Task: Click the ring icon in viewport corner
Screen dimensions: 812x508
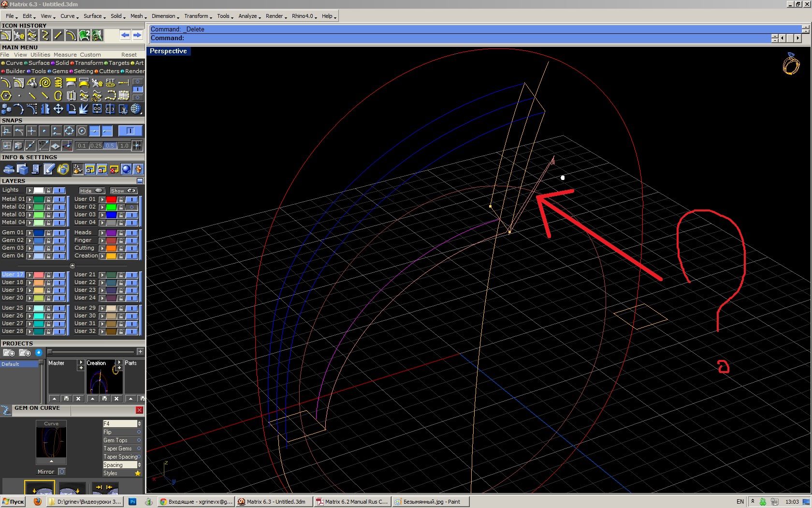Action: click(x=791, y=63)
